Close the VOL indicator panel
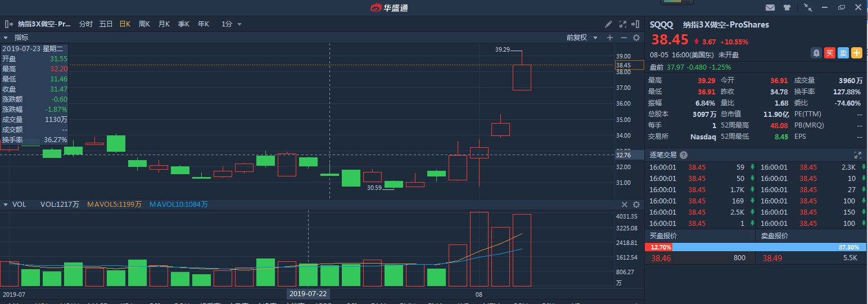This screenshot has width=868, height=304. coord(624,205)
